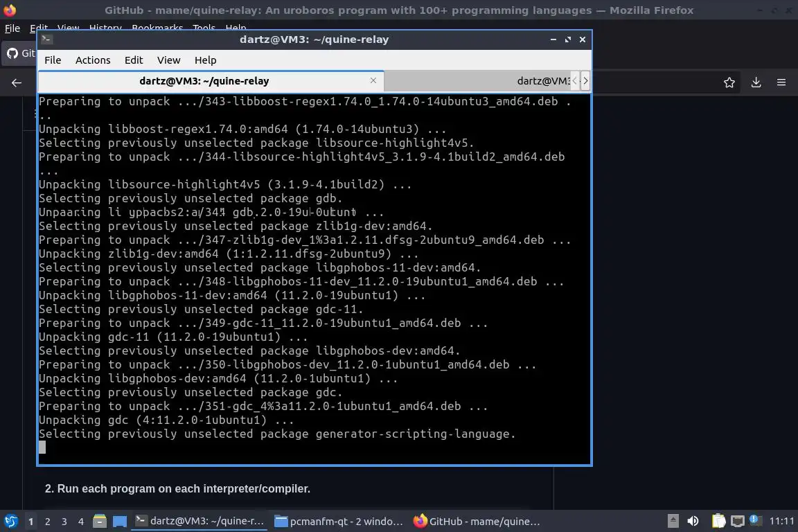Open the Firefox hamburger application menu
The image size is (798, 532).
pos(781,82)
